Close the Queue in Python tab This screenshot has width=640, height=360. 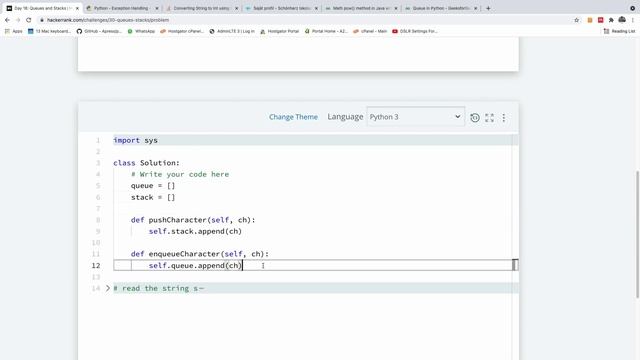click(476, 8)
